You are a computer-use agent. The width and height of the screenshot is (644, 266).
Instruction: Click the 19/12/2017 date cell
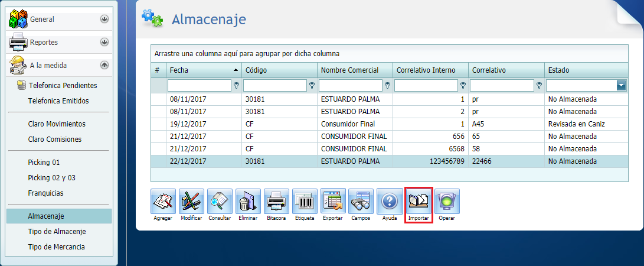pyautogui.click(x=204, y=124)
